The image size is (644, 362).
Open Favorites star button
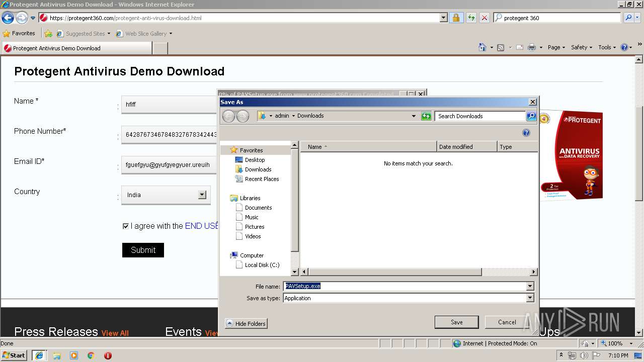pyautogui.click(x=19, y=33)
